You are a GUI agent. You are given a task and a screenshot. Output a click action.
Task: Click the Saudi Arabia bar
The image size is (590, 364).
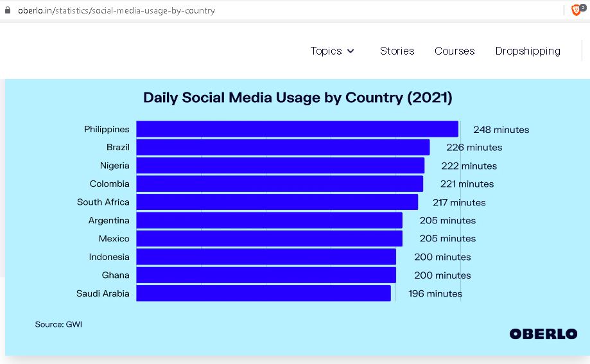[x=263, y=293]
